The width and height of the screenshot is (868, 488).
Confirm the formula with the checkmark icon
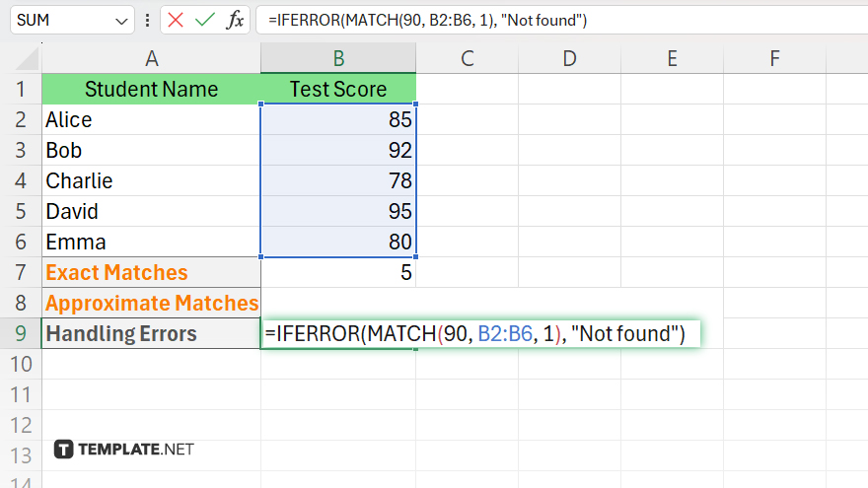coord(205,21)
